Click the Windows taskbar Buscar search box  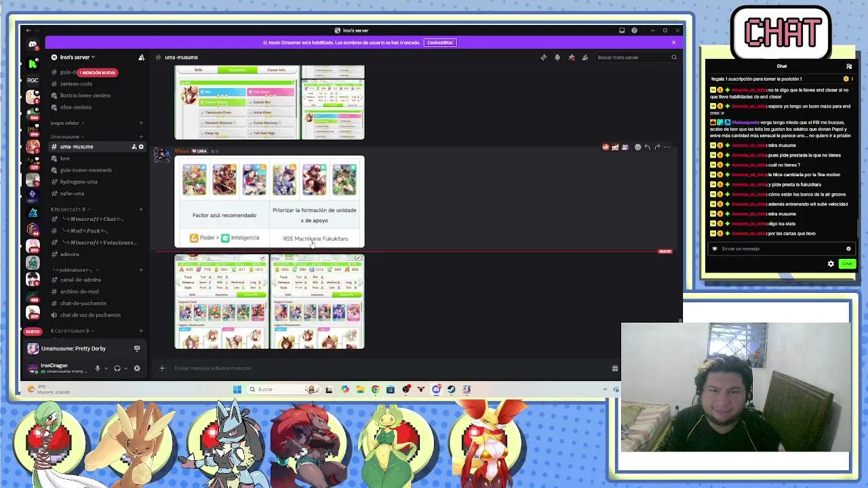[x=283, y=390]
